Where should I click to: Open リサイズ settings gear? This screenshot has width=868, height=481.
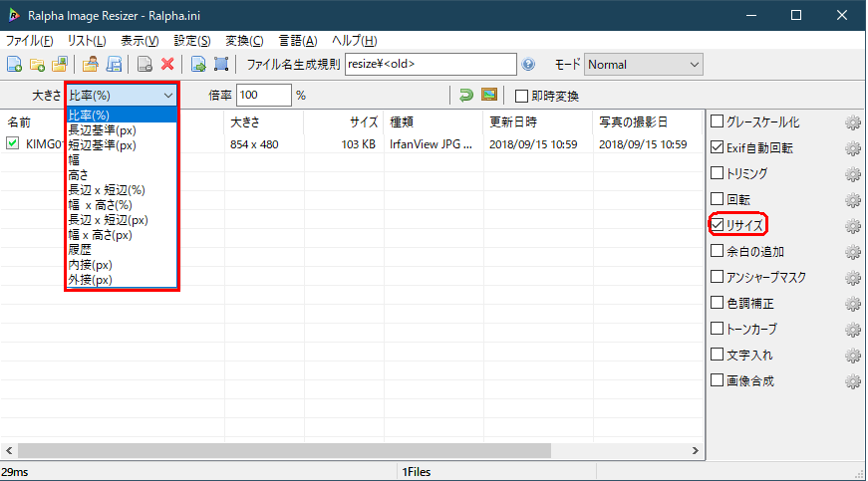click(853, 226)
